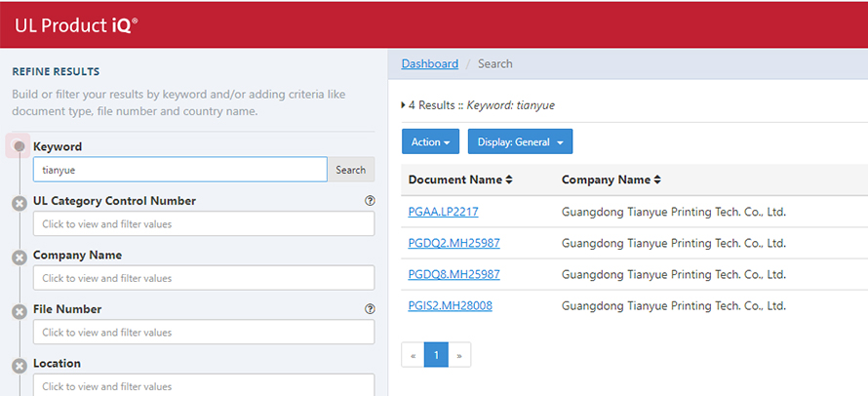The width and height of the screenshot is (868, 396).
Task: Open document PGDQ2.MH25987
Action: pyautogui.click(x=454, y=243)
